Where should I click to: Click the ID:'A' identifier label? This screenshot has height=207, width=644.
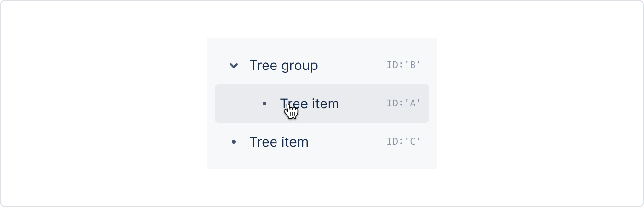pyautogui.click(x=403, y=103)
